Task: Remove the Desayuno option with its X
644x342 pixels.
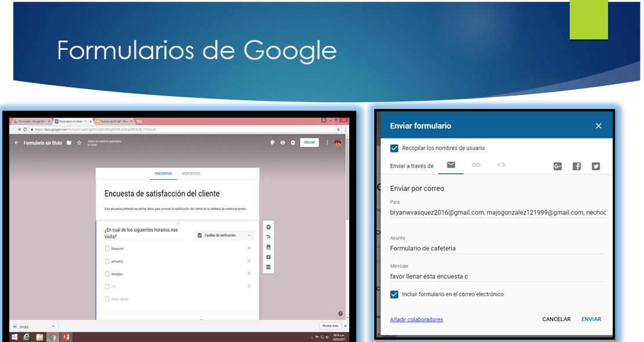Action: 249,248
